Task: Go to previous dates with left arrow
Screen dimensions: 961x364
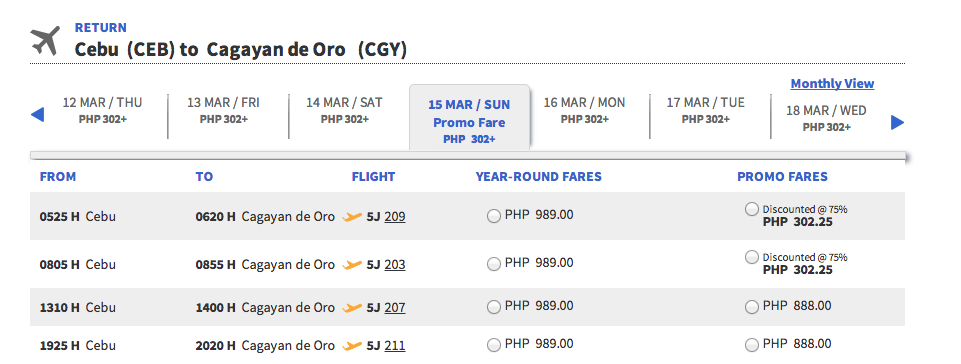Action: click(37, 115)
